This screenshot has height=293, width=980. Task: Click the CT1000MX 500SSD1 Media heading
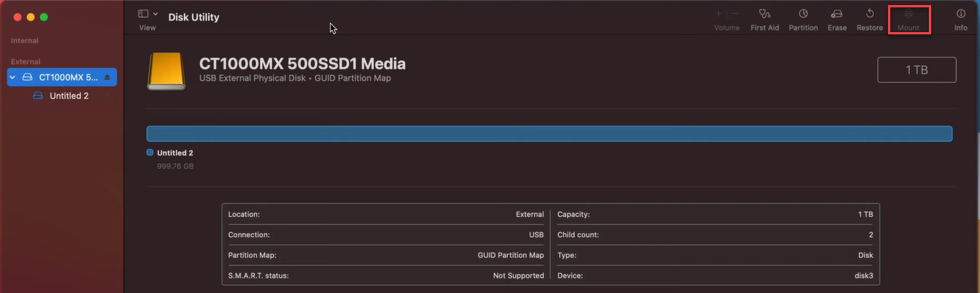pyautogui.click(x=302, y=64)
